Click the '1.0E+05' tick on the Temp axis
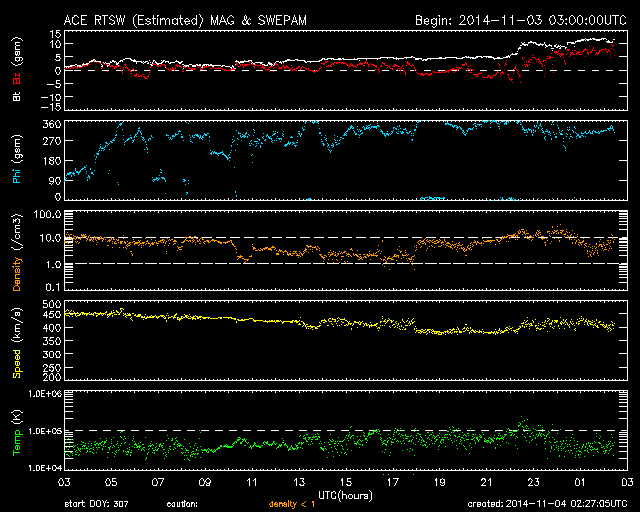The image size is (640, 512). [x=45, y=431]
